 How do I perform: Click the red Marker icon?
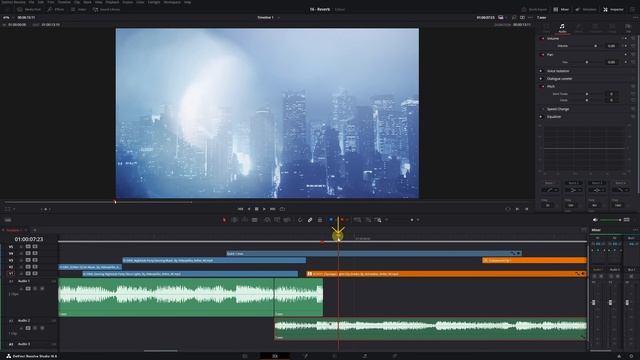pos(342,220)
